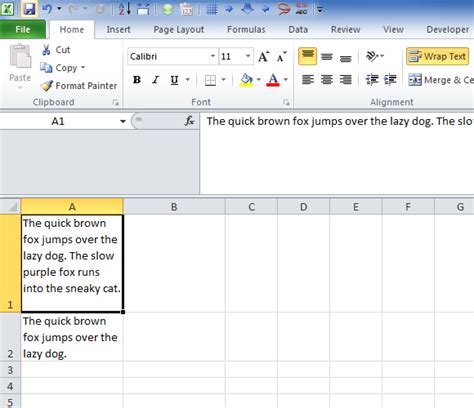Click Decrease Font Size icon
This screenshot has height=408, width=474.
[282, 57]
